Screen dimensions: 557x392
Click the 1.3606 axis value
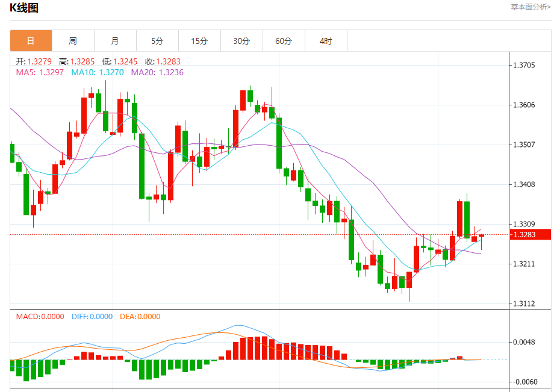point(524,105)
